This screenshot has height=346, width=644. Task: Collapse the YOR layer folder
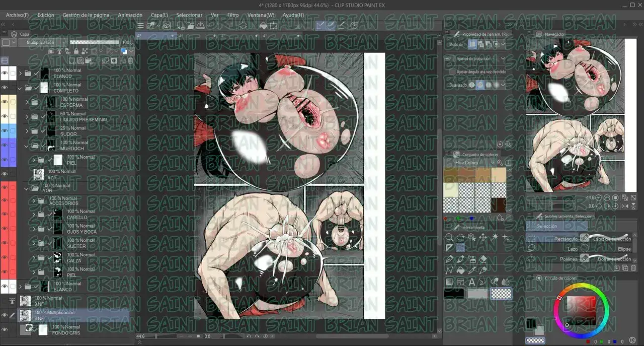[27, 189]
